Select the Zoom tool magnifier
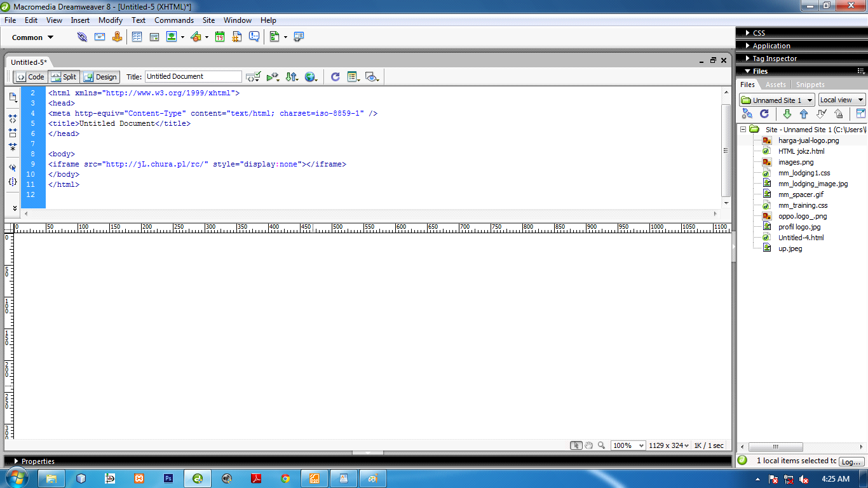The height and width of the screenshot is (488, 868). click(x=601, y=445)
